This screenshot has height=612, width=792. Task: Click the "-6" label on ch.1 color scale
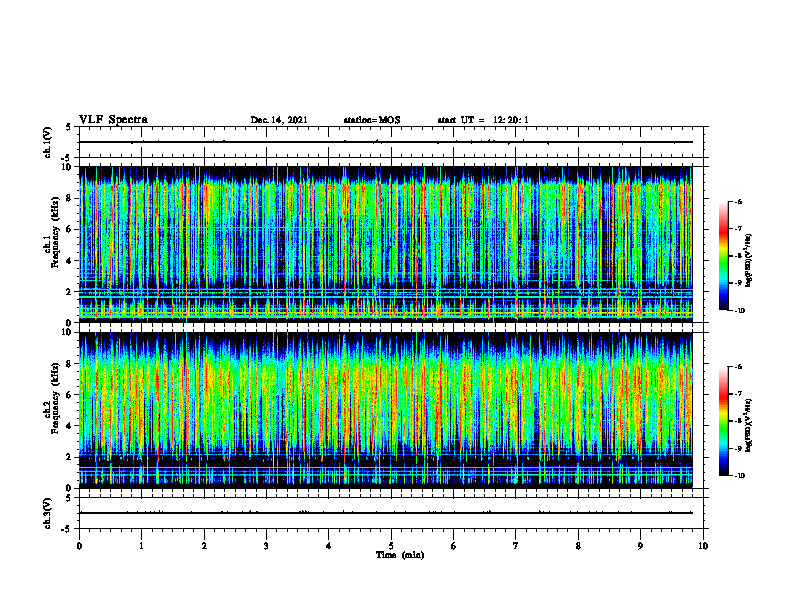(738, 201)
